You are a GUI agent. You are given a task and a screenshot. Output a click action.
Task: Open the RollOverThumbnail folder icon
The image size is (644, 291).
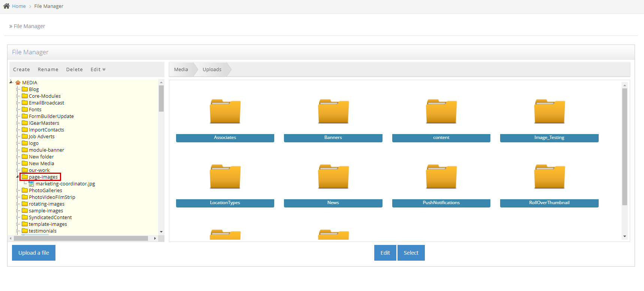549,177
